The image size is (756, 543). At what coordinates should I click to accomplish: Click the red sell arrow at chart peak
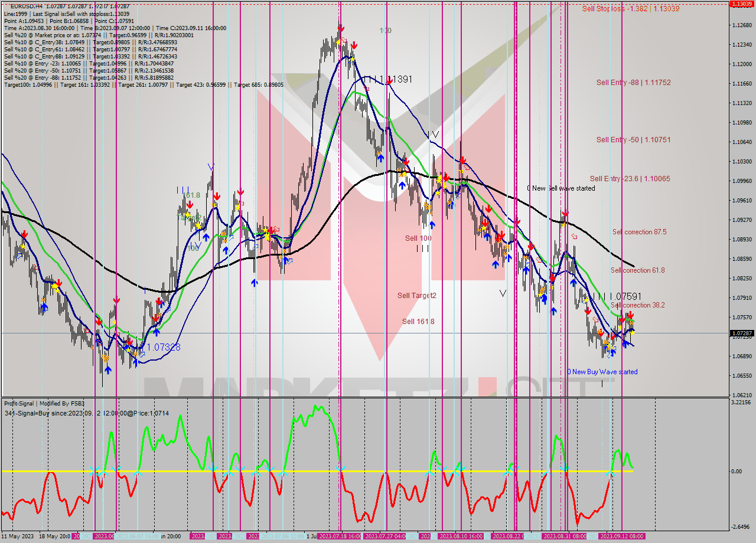tap(341, 27)
